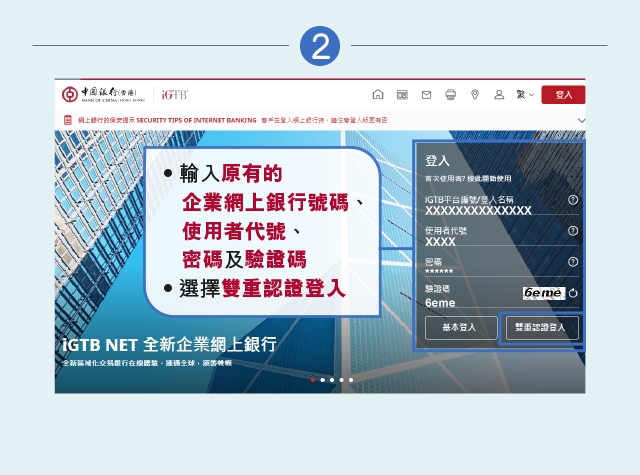The height and width of the screenshot is (475, 640).
Task: Click the envelope mail icon
Action: click(x=426, y=95)
